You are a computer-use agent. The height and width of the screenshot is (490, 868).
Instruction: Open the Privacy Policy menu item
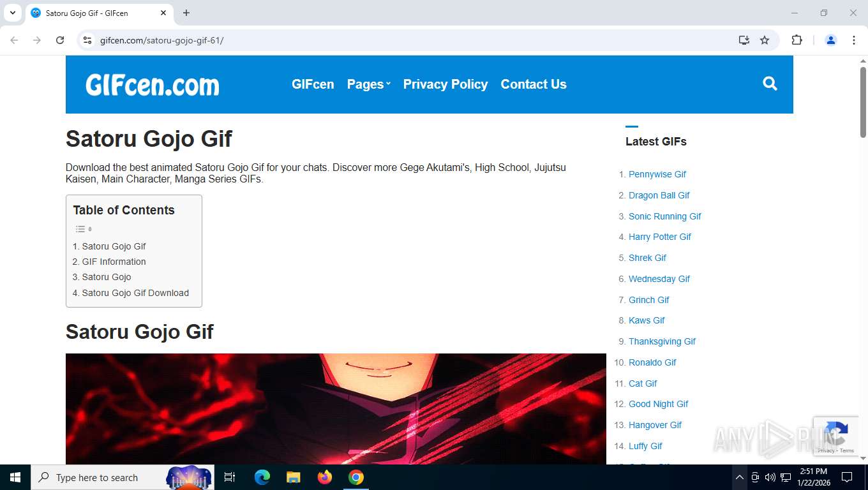pos(445,84)
